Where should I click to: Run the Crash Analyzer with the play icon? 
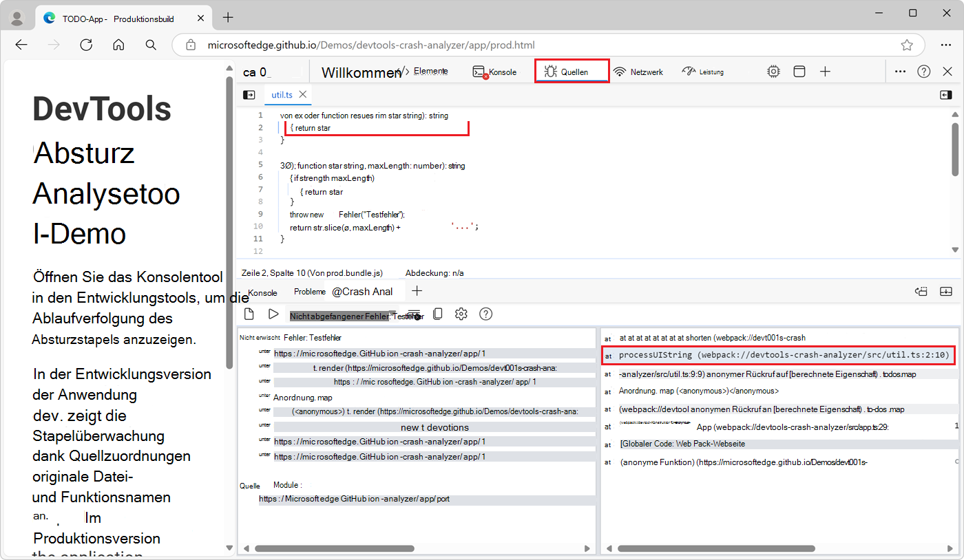pos(273,314)
